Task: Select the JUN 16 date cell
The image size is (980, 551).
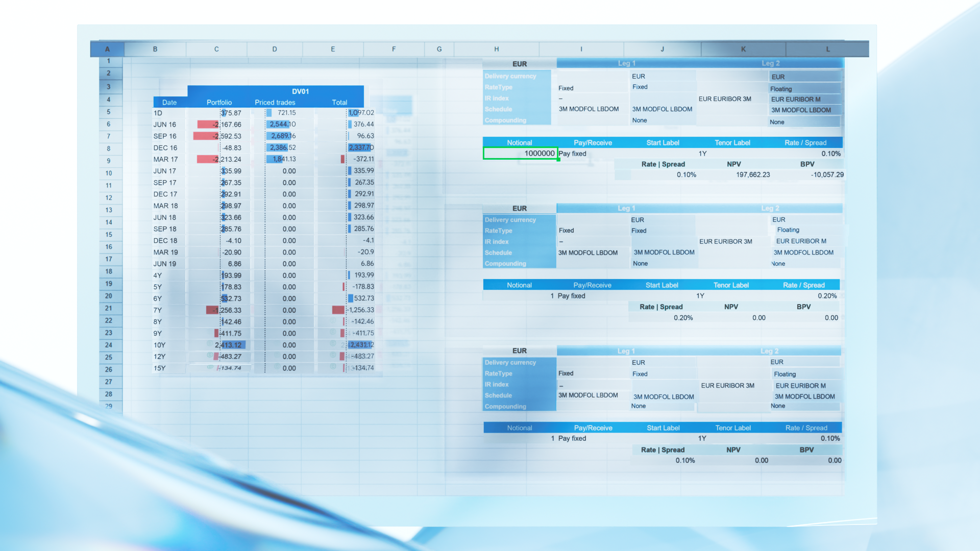Action: [165, 124]
